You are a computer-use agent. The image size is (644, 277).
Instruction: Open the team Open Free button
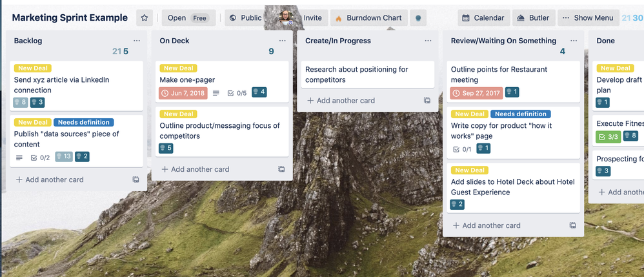click(x=189, y=18)
